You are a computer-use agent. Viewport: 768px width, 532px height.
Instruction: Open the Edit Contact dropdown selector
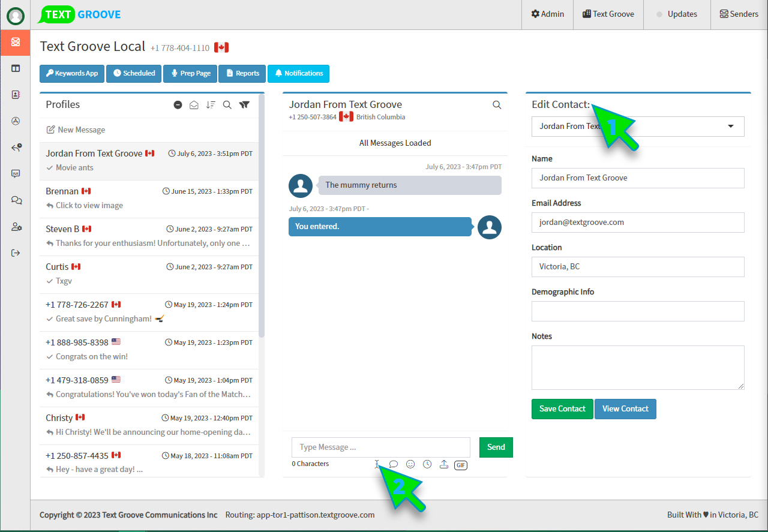click(638, 127)
